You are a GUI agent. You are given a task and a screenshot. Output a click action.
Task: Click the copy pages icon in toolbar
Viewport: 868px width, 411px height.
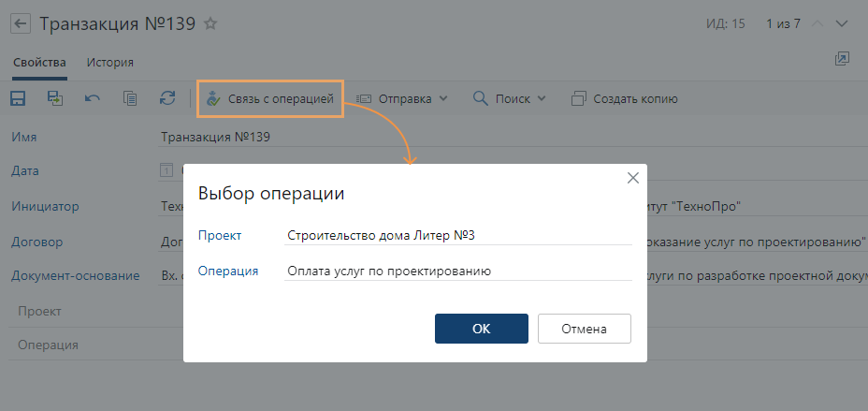130,98
